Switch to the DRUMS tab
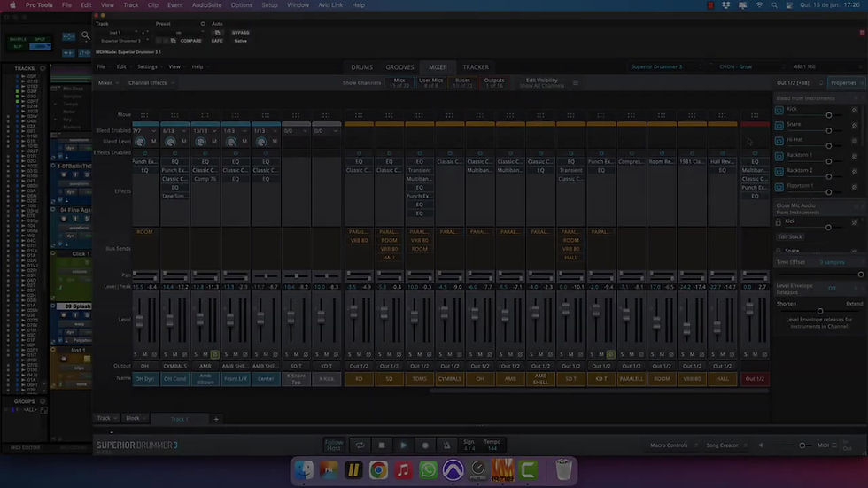Image resolution: width=868 pixels, height=488 pixels. coord(361,67)
